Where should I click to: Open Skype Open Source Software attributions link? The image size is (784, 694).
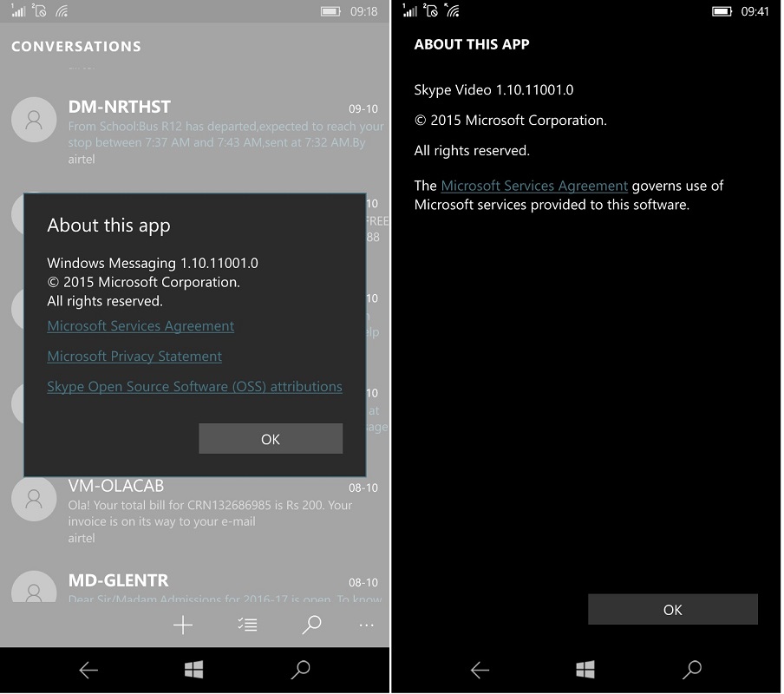pyautogui.click(x=194, y=387)
